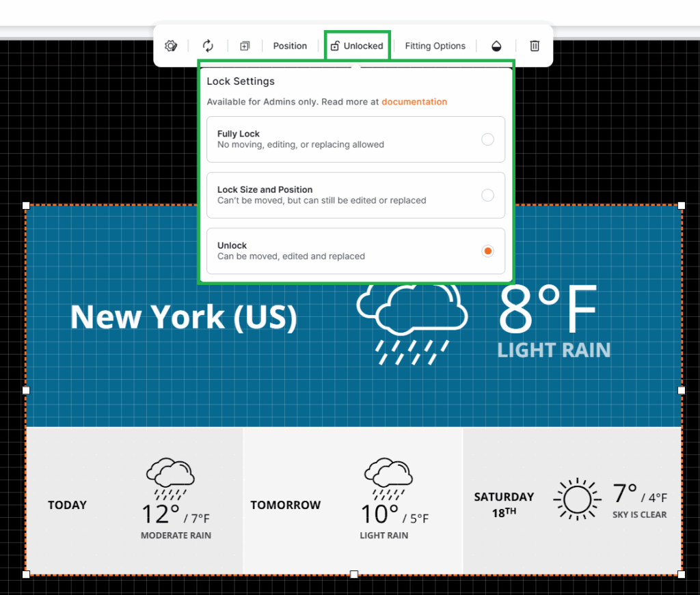Click the New York (US) city title
This screenshot has width=700, height=595.
pyautogui.click(x=183, y=317)
